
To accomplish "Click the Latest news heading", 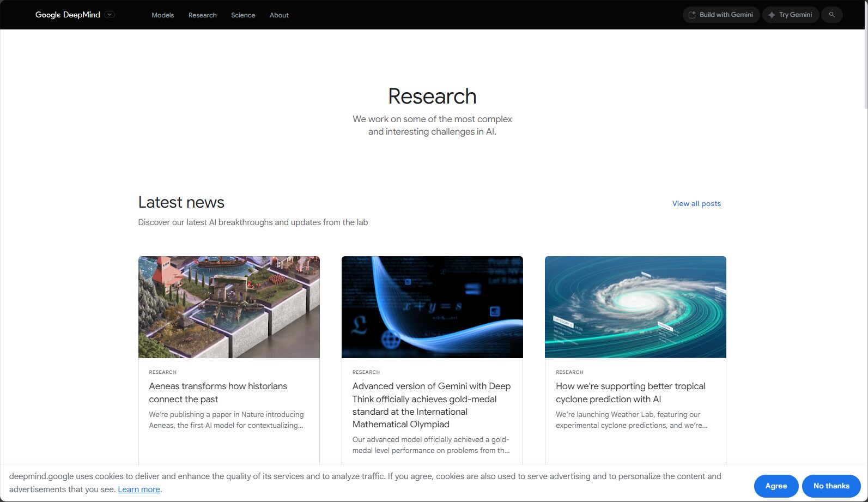I will [181, 202].
